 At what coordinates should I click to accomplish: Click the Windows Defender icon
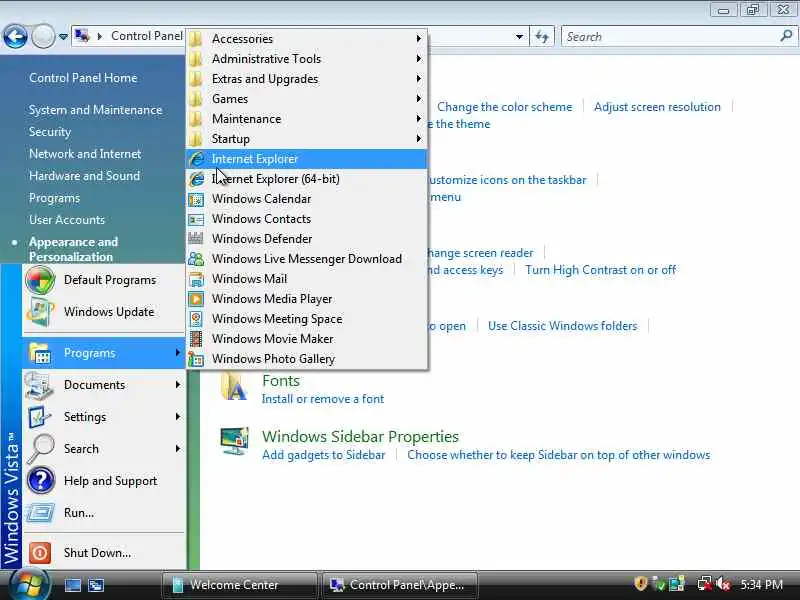pyautogui.click(x=196, y=238)
